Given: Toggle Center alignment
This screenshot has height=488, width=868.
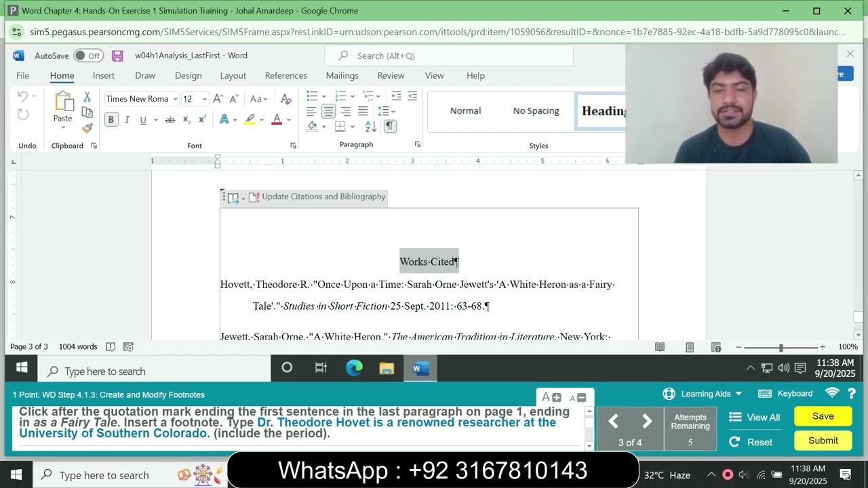Looking at the screenshot, I should (x=328, y=111).
